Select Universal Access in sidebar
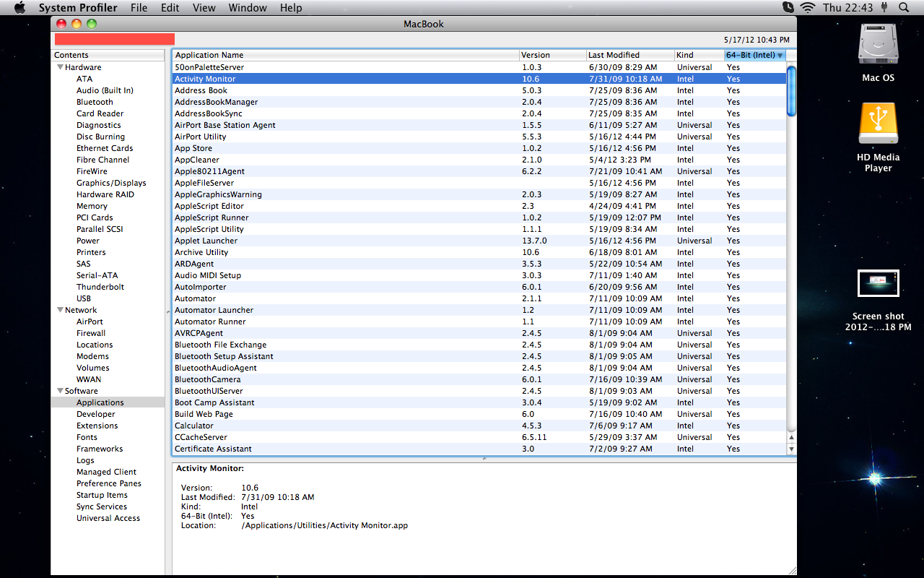924x578 pixels. pyautogui.click(x=108, y=518)
